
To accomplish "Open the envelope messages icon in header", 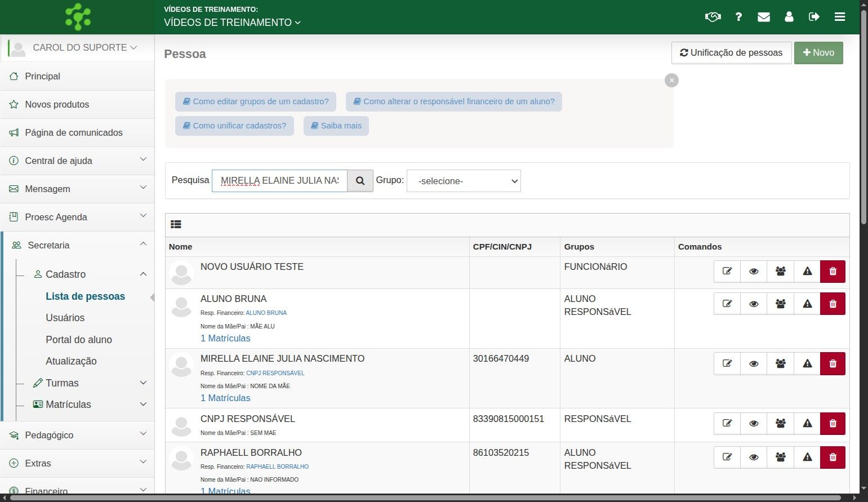I will [x=764, y=17].
